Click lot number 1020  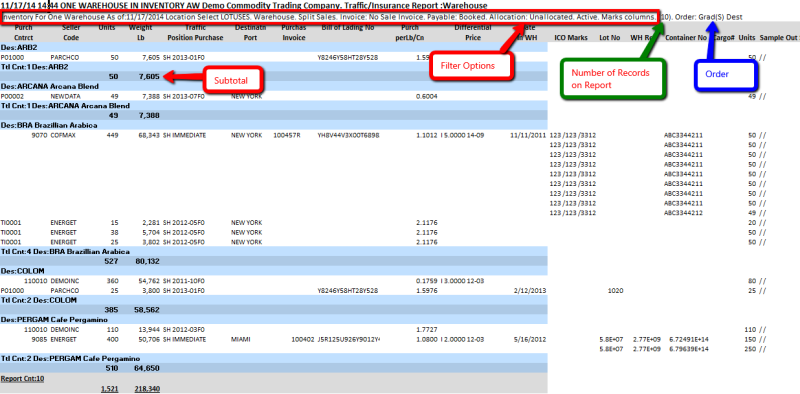(616, 290)
